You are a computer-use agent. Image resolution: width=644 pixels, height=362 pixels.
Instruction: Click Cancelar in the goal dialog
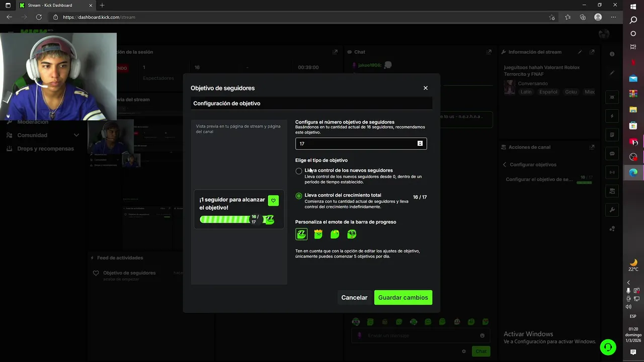tap(354, 298)
